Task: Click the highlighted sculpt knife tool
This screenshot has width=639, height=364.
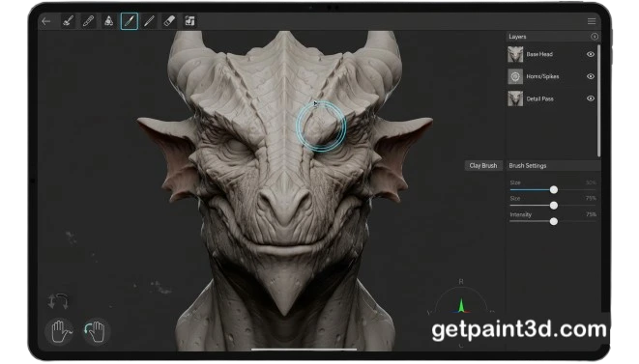Action: click(130, 21)
